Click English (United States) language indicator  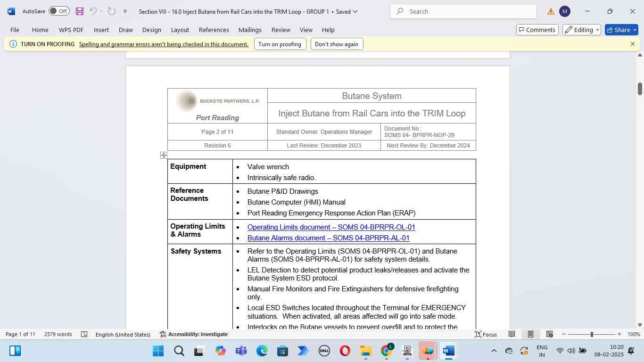click(123, 334)
